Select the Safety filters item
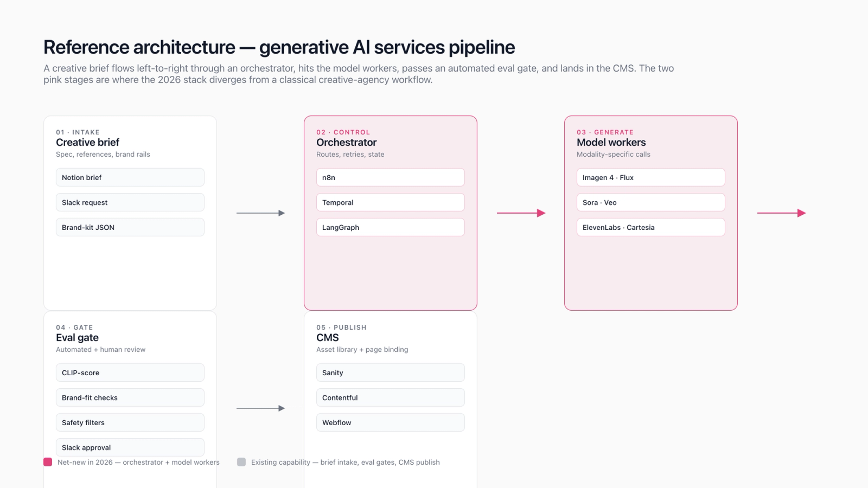 (130, 422)
